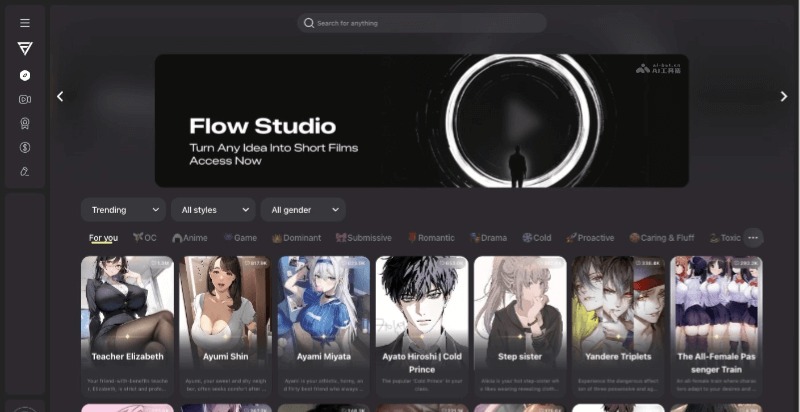Image resolution: width=800 pixels, height=412 pixels.
Task: Open The All-Female Passenger Train card
Action: (x=716, y=326)
